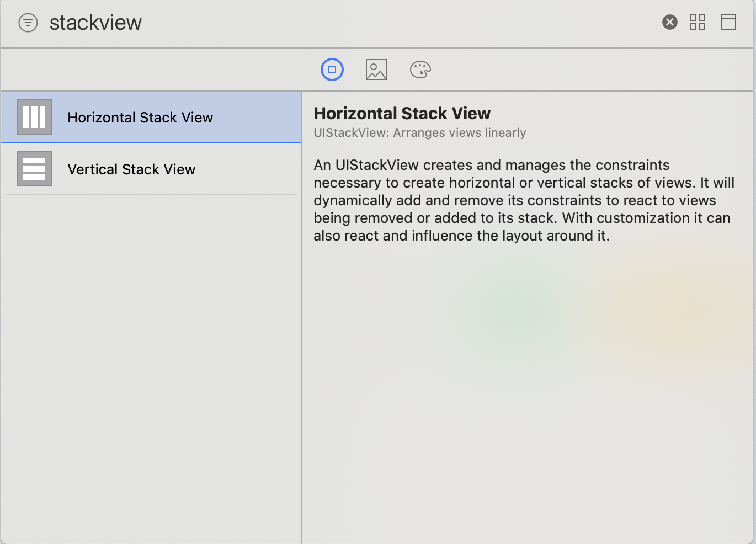Click the search field containing 'stackview'
Screen dimensions: 756x544
350,23
